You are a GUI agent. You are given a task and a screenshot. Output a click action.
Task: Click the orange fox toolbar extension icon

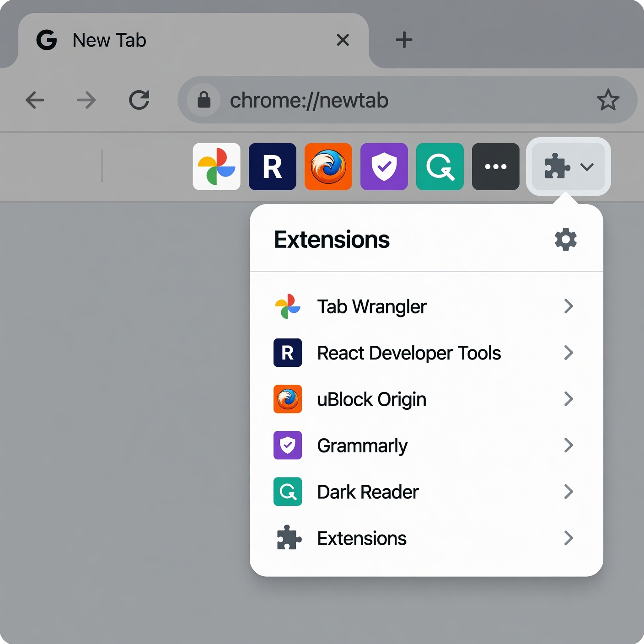(328, 166)
